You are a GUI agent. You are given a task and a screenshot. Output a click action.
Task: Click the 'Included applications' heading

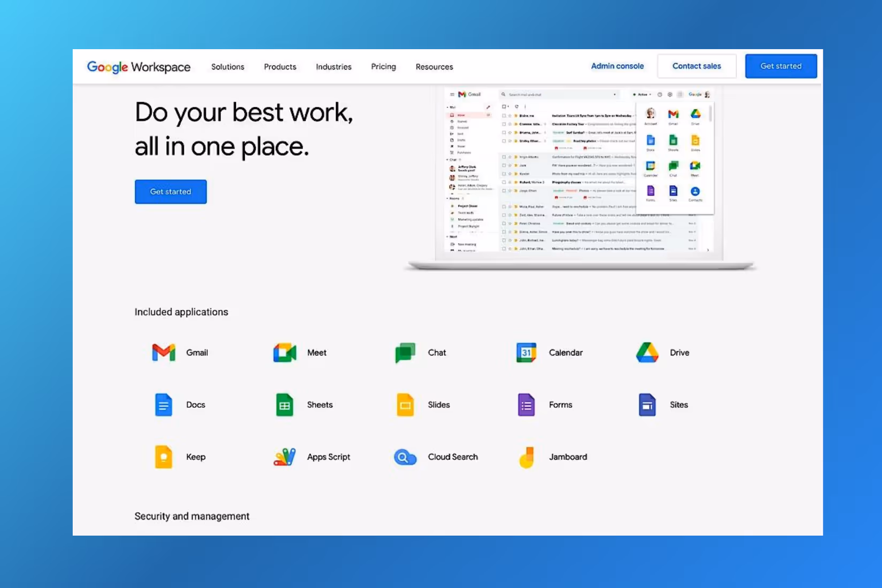pos(181,312)
